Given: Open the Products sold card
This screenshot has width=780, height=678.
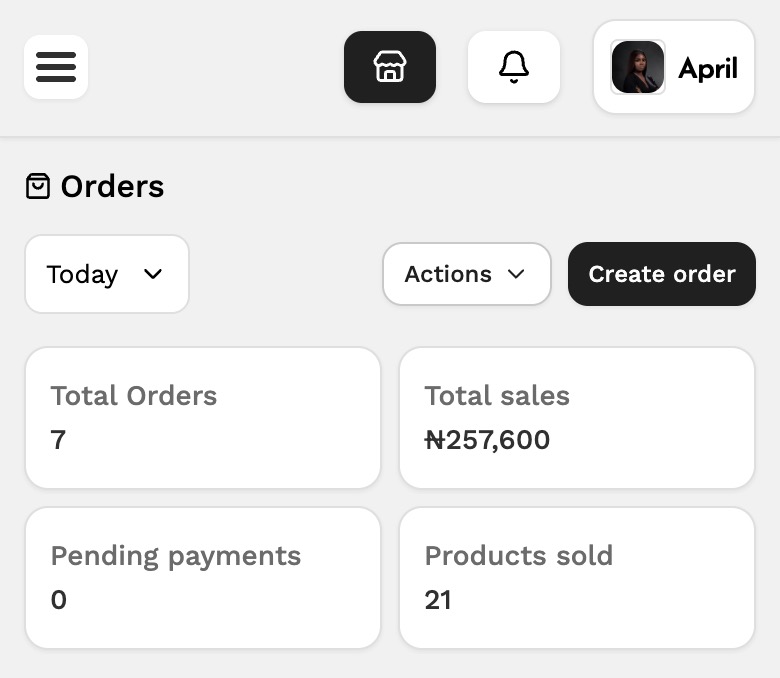Looking at the screenshot, I should tap(577, 578).
